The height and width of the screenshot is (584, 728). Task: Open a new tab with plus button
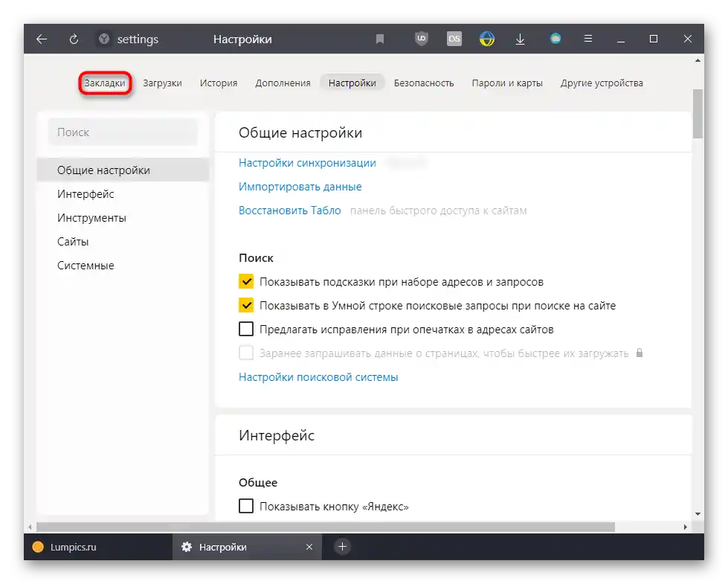[x=342, y=547]
